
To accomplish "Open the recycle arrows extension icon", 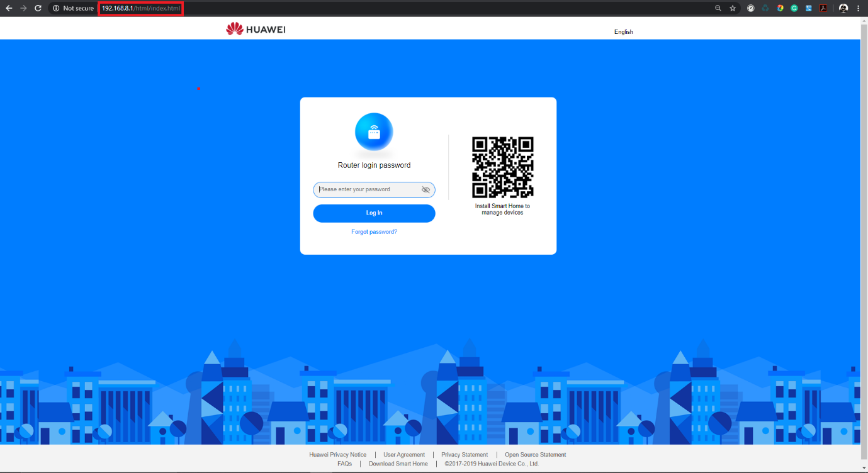I will coord(765,8).
